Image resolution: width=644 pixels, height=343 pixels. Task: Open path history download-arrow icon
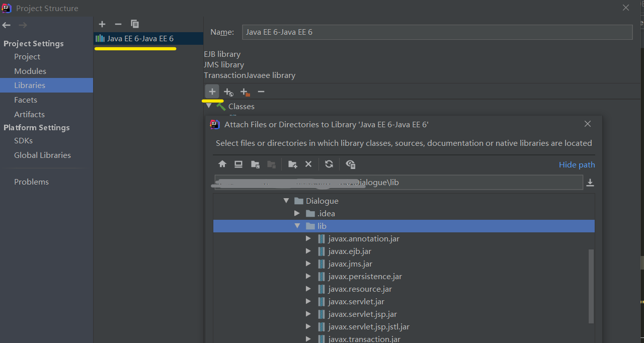[x=590, y=183]
